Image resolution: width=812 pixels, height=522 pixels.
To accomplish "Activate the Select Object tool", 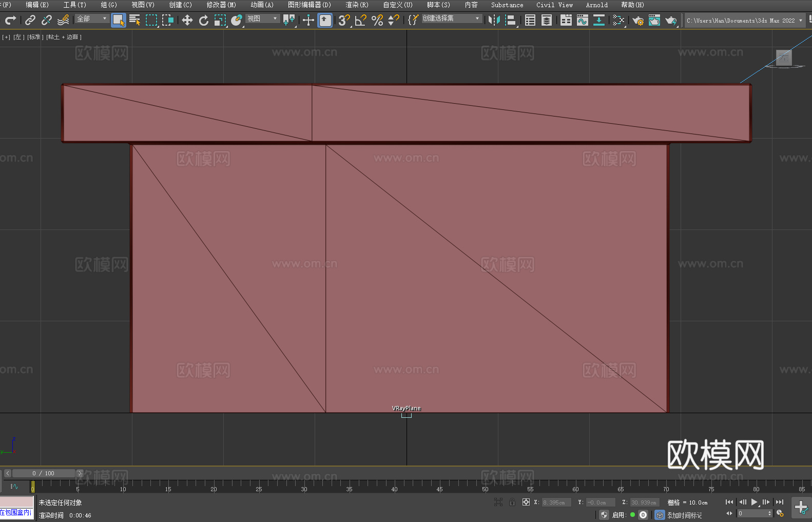I will point(119,20).
